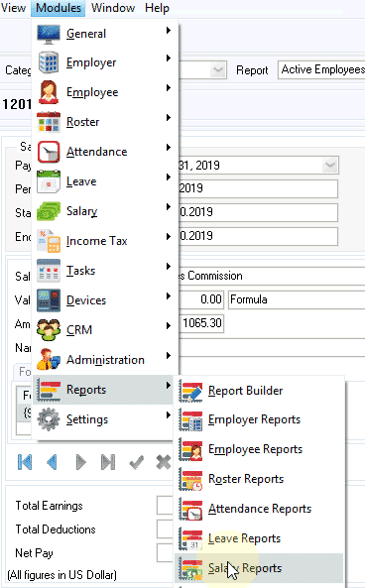Click the Employer building icon
365x588 pixels.
[x=49, y=62]
